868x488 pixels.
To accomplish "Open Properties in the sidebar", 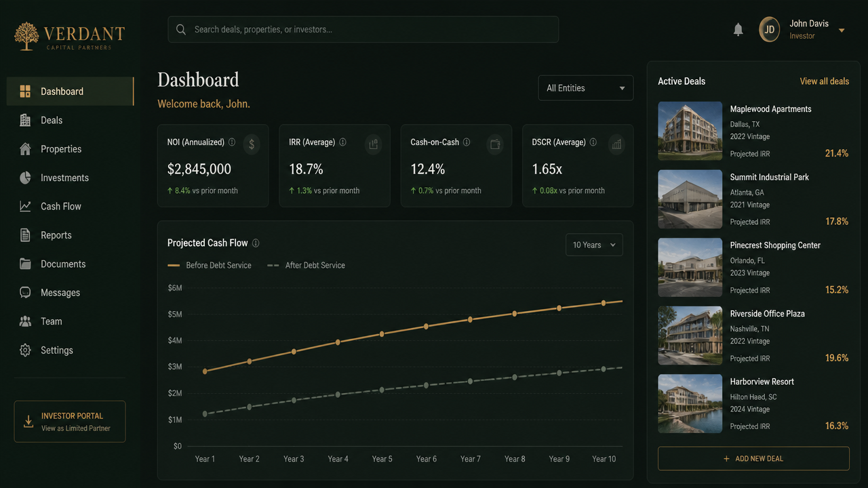I will coord(70,149).
